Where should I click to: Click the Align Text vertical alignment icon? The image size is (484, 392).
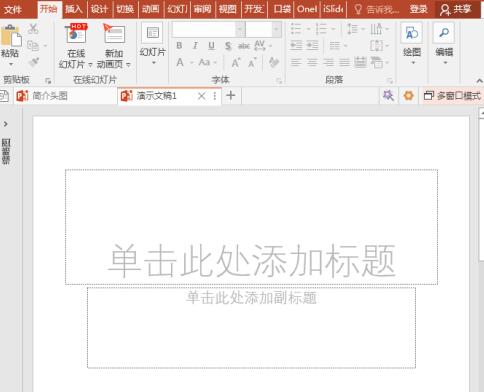[x=377, y=45]
